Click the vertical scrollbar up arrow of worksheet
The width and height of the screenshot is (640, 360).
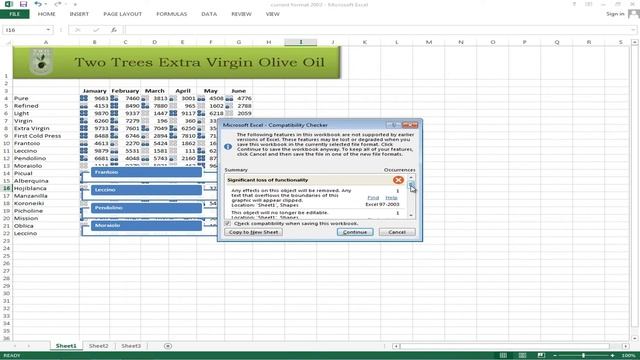pyautogui.click(x=635, y=42)
